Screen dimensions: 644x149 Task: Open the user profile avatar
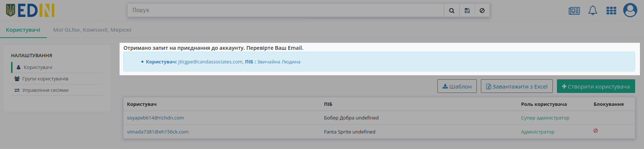coord(630,10)
